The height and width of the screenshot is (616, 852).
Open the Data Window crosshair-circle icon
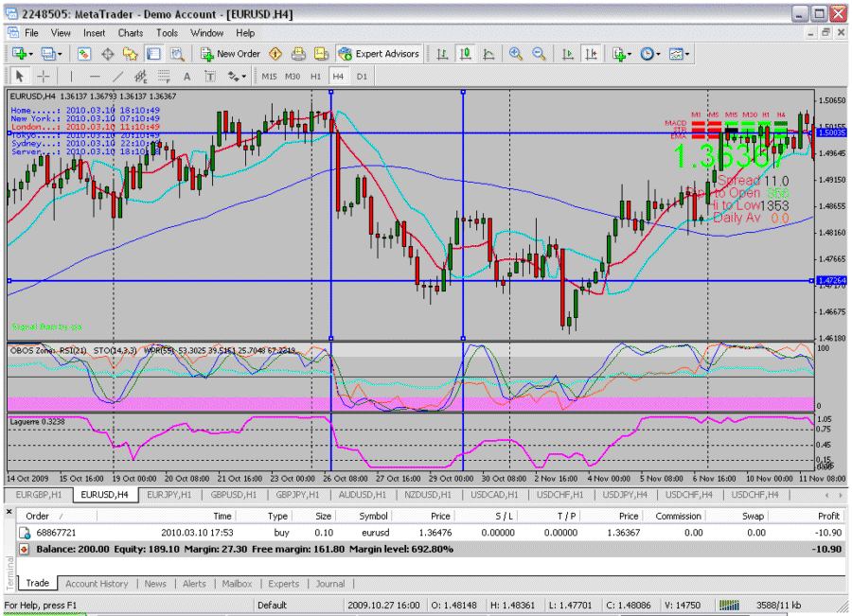pos(107,54)
